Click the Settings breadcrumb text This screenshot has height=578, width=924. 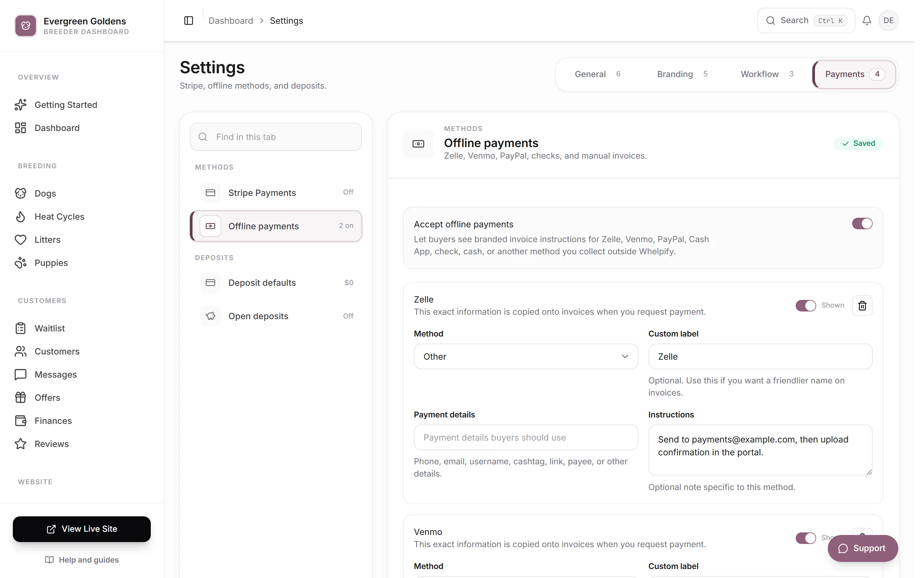[x=287, y=21]
